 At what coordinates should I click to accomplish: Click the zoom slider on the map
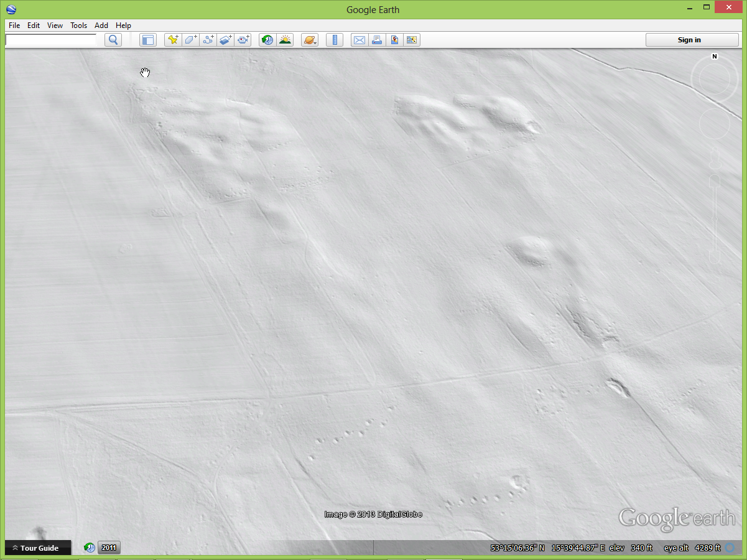point(715,218)
